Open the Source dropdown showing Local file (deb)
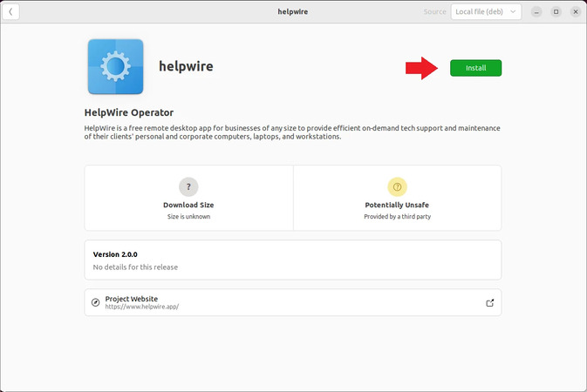This screenshot has height=392, width=587. pyautogui.click(x=486, y=12)
